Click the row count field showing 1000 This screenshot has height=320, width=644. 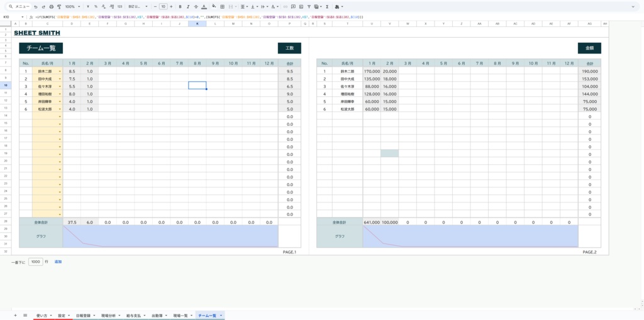pyautogui.click(x=36, y=262)
